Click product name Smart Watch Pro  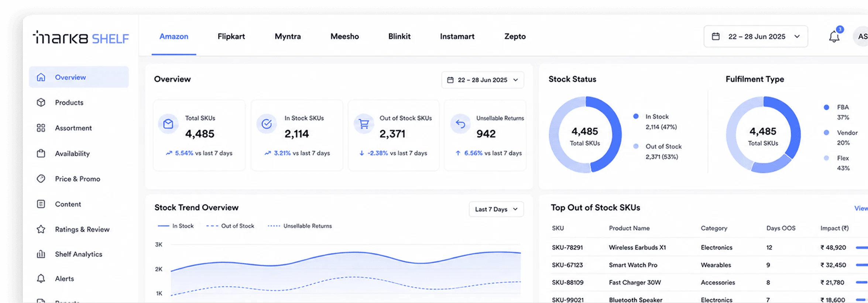[633, 265]
